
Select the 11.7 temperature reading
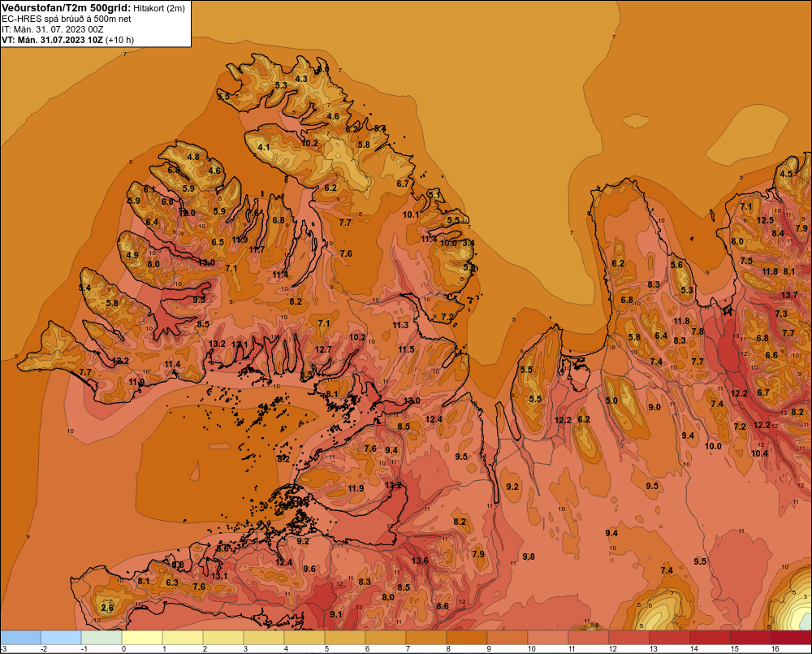(257, 249)
